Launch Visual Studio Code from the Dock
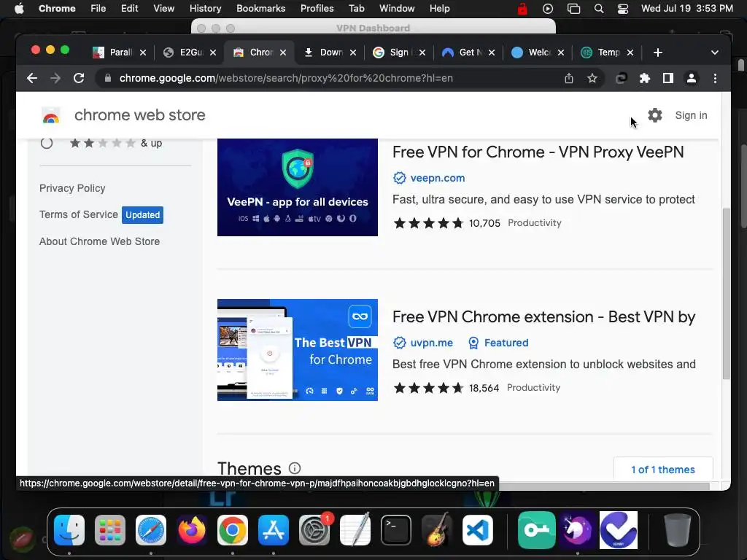 (x=478, y=529)
